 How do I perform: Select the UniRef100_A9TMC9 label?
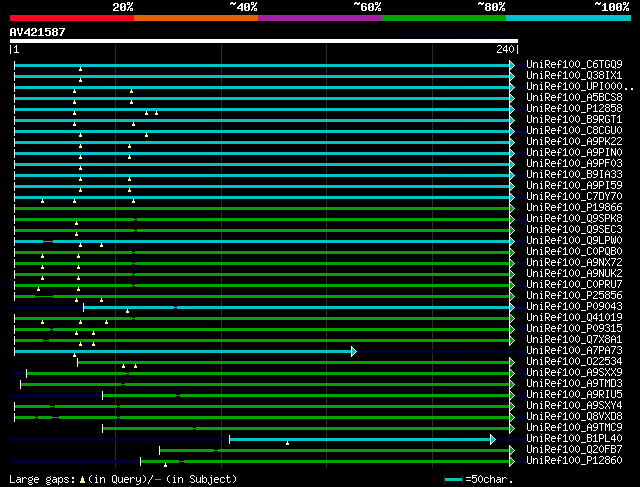tap(574, 428)
